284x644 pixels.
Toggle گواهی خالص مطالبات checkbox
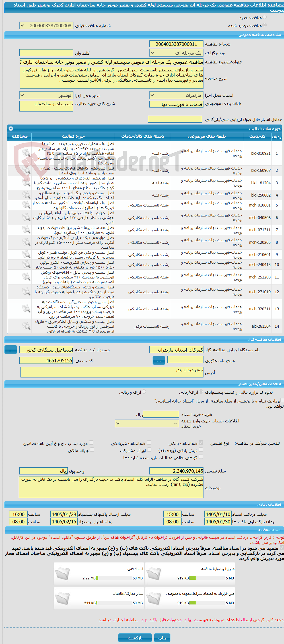coord(201,457)
